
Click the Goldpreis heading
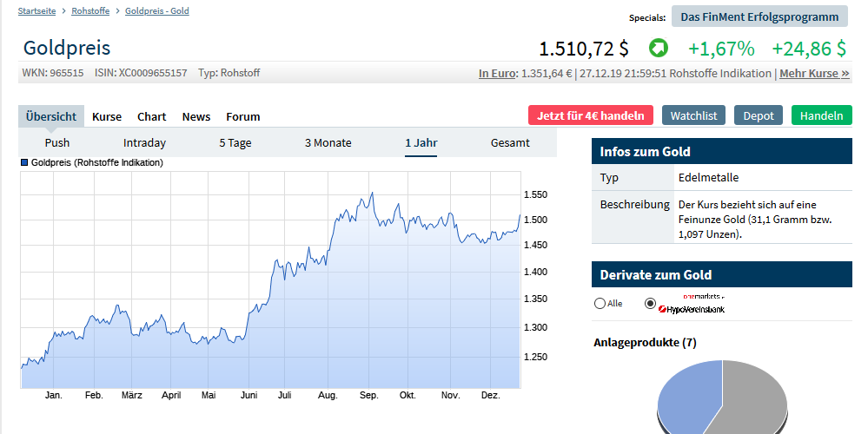(67, 48)
